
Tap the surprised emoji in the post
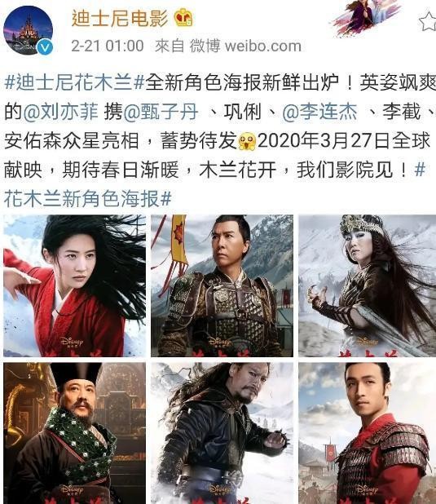pyautogui.click(x=247, y=141)
